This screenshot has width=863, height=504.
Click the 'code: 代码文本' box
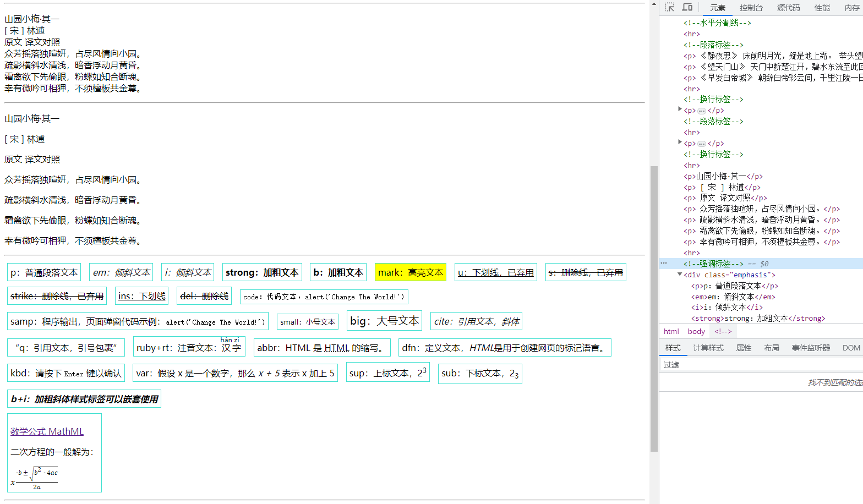coord(324,297)
